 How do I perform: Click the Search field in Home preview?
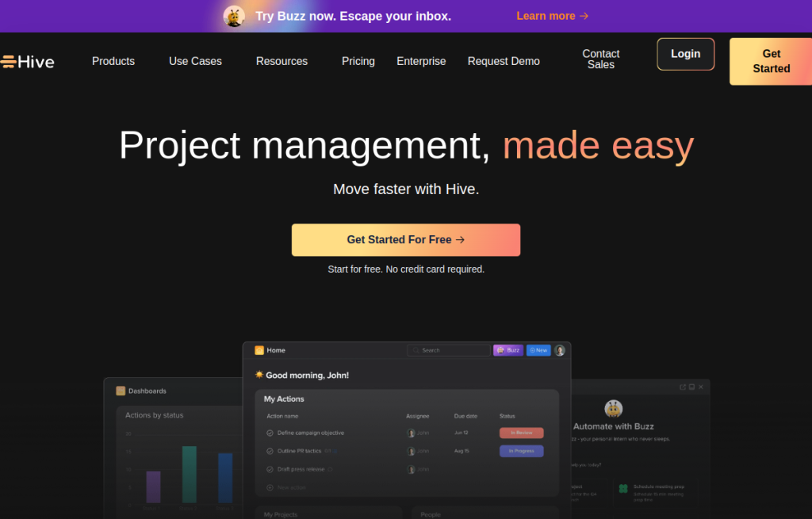coord(449,350)
